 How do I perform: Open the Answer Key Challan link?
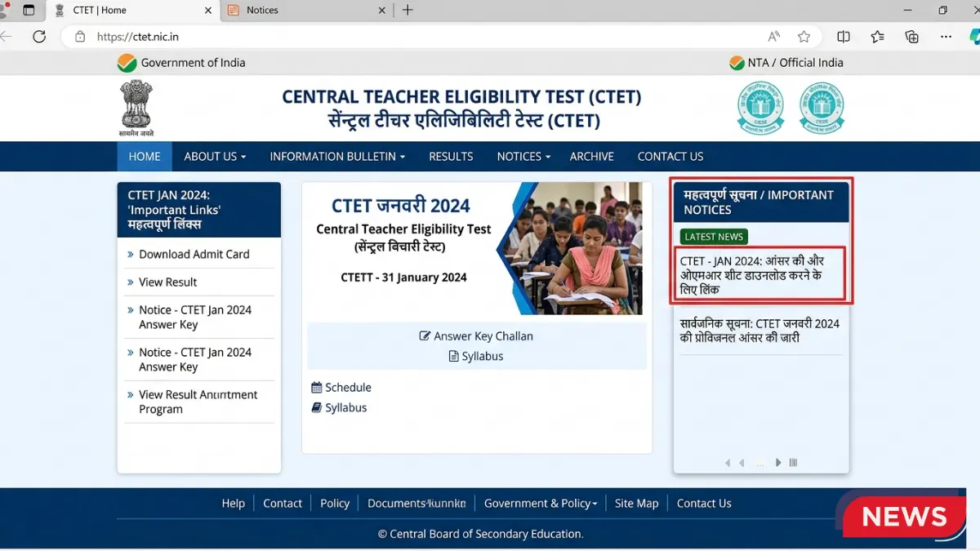pyautogui.click(x=483, y=336)
